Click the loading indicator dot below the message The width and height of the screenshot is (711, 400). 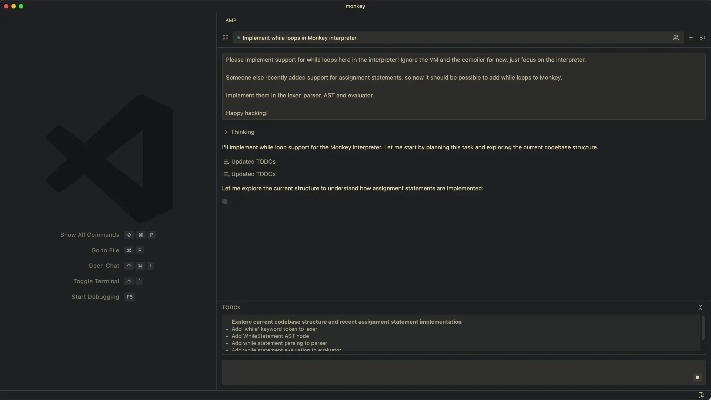(225, 201)
